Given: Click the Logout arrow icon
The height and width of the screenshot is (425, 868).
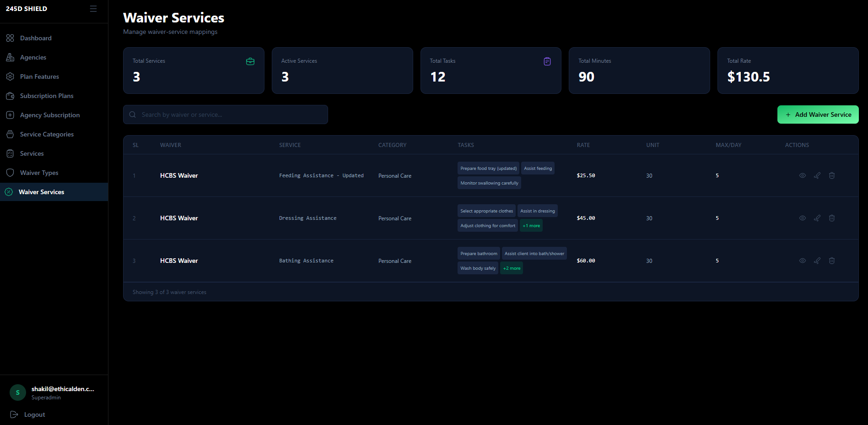Looking at the screenshot, I should pyautogui.click(x=14, y=414).
